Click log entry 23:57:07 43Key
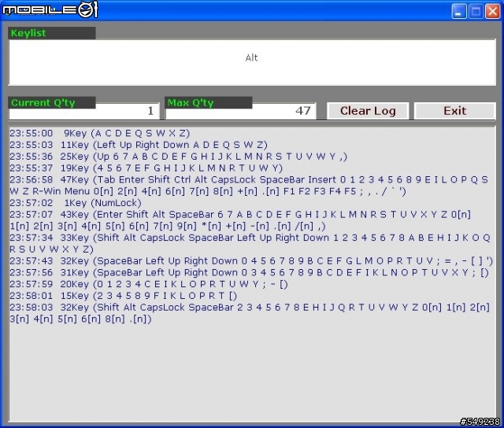The image size is (504, 428). 240,220
